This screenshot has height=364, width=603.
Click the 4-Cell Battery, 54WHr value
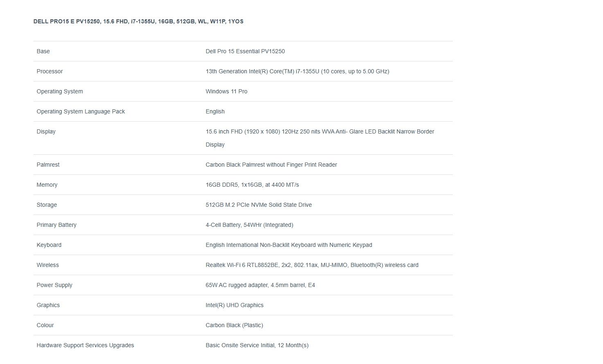point(249,225)
